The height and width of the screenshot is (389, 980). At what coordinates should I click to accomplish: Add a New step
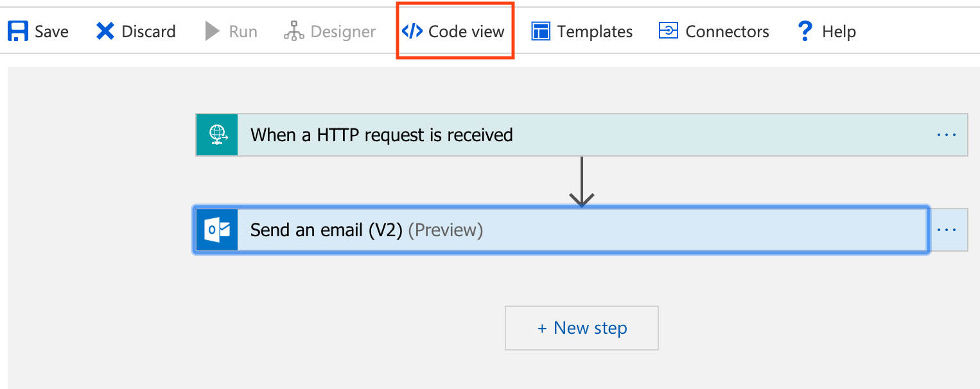pyautogui.click(x=582, y=328)
